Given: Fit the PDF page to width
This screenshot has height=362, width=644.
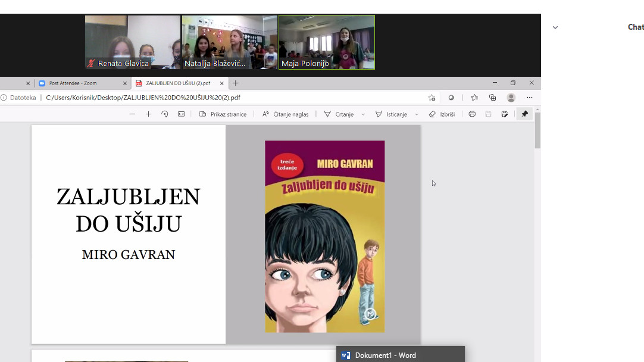Looking at the screenshot, I should point(181,114).
